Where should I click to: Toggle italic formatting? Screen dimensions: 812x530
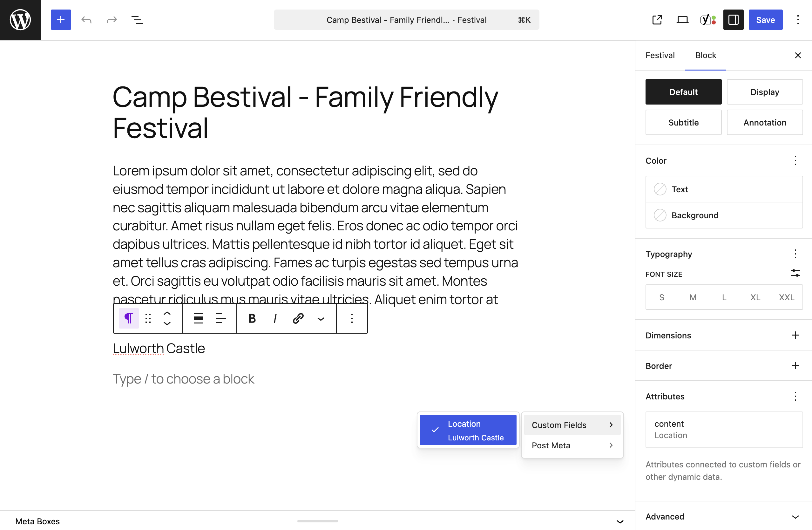tap(275, 318)
